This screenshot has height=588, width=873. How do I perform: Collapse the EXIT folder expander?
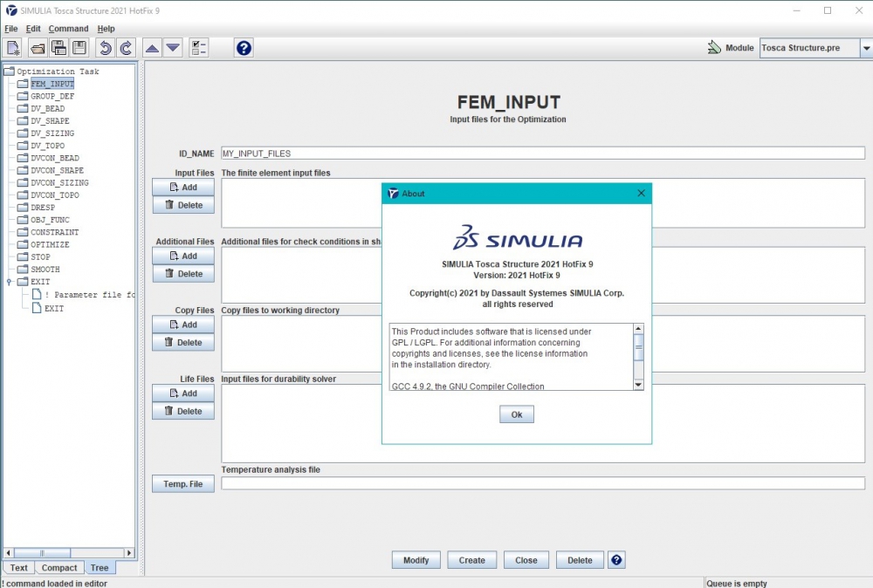click(x=10, y=282)
